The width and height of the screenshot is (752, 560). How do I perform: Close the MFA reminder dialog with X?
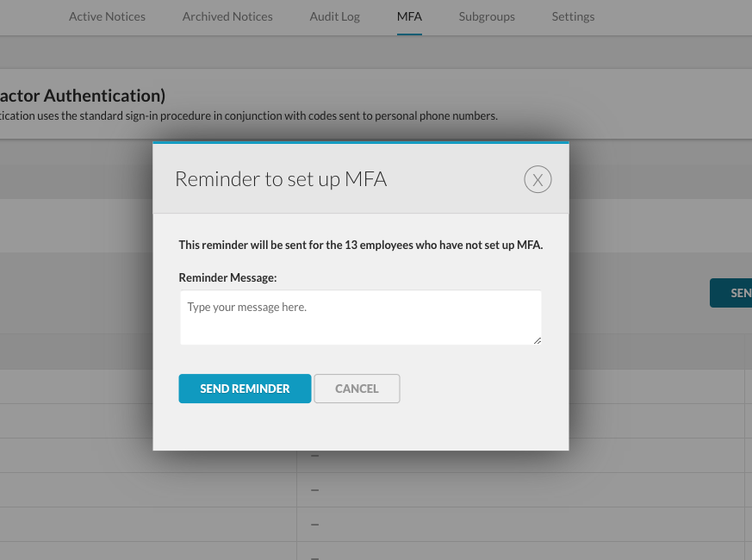click(x=538, y=179)
